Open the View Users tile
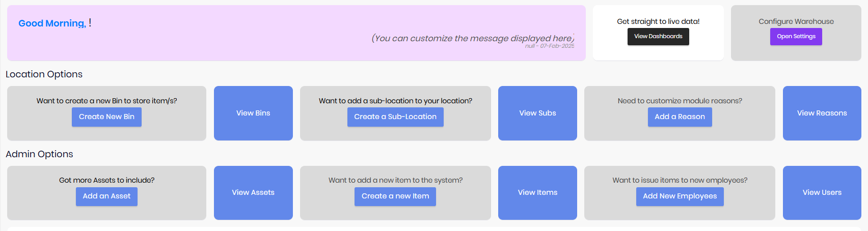This screenshot has height=231, width=868. click(822, 192)
